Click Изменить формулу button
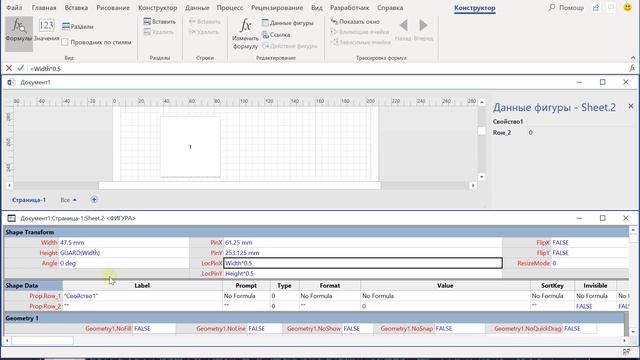 click(x=245, y=34)
